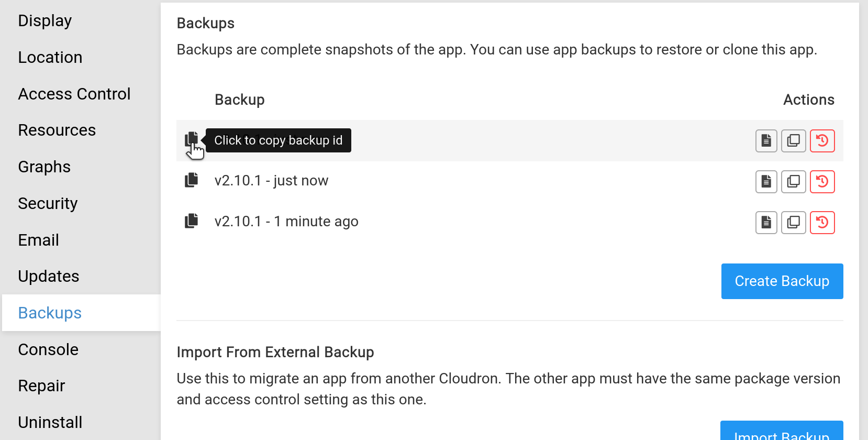This screenshot has width=868, height=440.
Task: Go to the Graphs section in the sidebar
Action: pos(44,167)
